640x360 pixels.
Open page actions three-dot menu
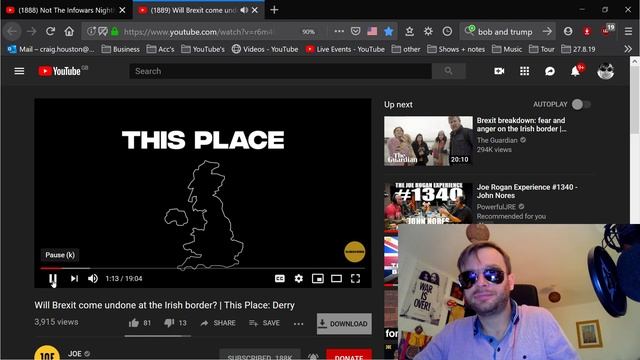(339, 31)
